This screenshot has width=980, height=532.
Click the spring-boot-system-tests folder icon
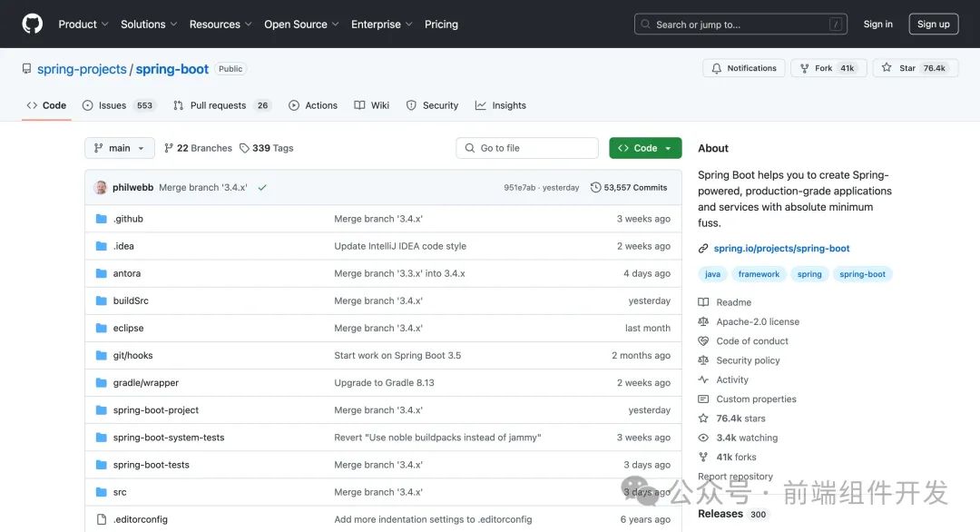[x=102, y=438]
